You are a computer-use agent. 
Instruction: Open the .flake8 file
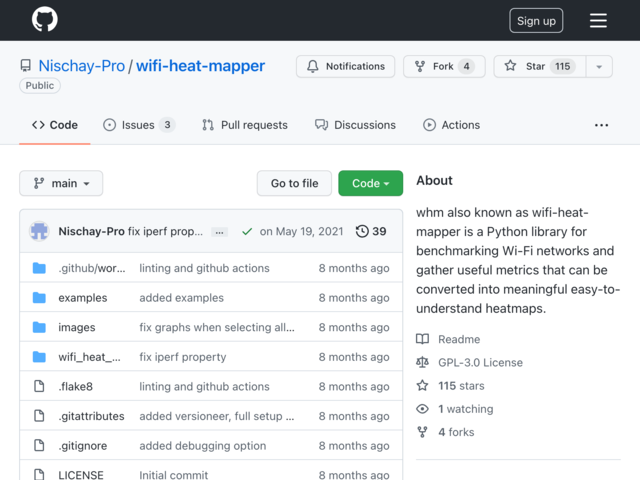click(76, 386)
